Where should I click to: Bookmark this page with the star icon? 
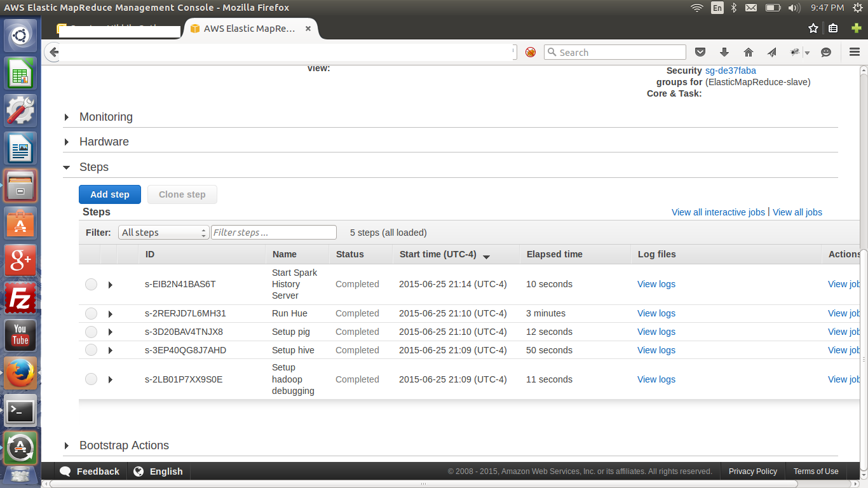point(813,28)
